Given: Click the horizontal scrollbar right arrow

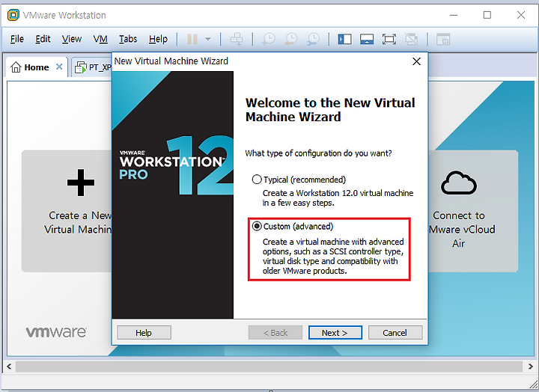Looking at the screenshot, I should tap(531, 367).
